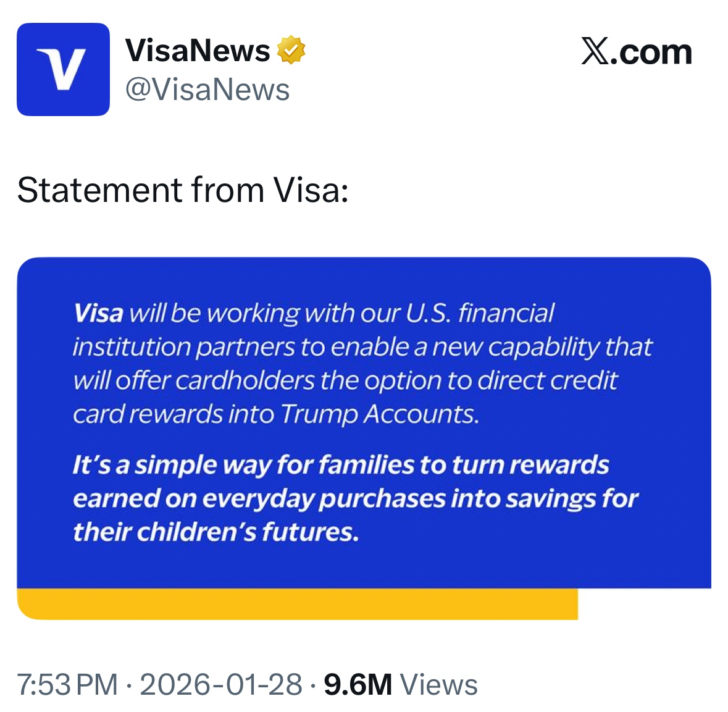Click the bold line starting 'It's a simple way'

(340, 464)
